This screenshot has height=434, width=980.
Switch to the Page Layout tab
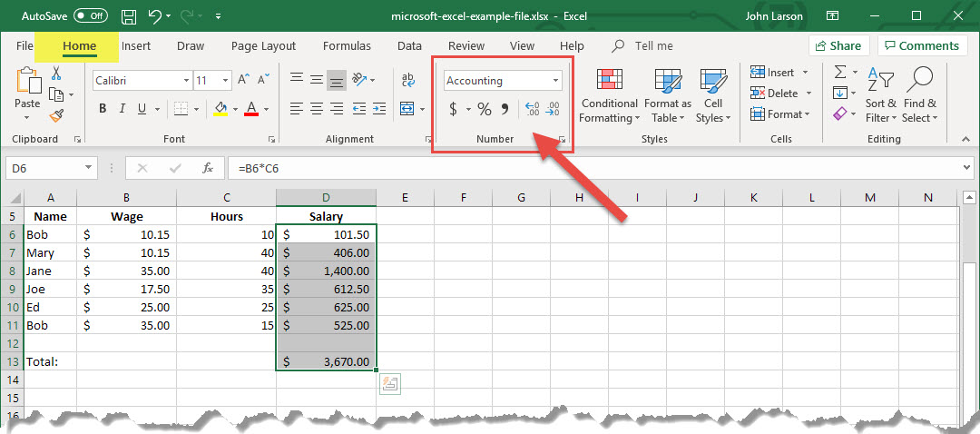[x=263, y=45]
